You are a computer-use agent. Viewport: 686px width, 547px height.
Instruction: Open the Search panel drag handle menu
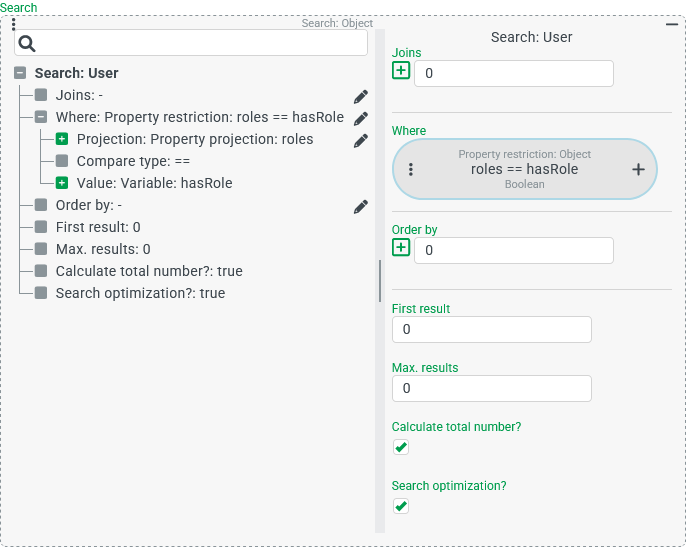click(13, 24)
